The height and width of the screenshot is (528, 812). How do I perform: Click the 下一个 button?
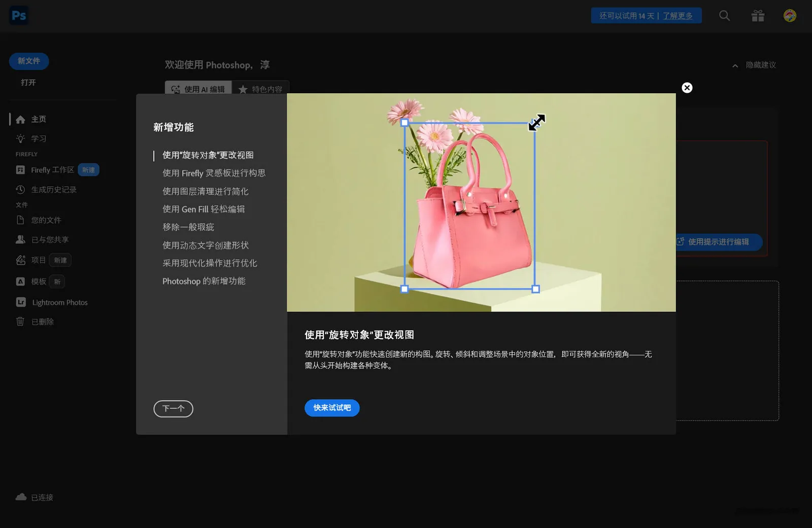tap(174, 409)
